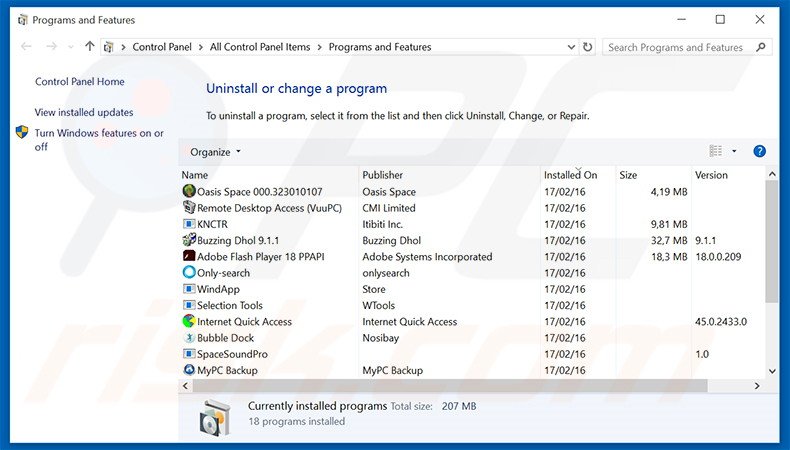Click the SpaceSoundPro program icon
790x450 pixels.
click(189, 353)
